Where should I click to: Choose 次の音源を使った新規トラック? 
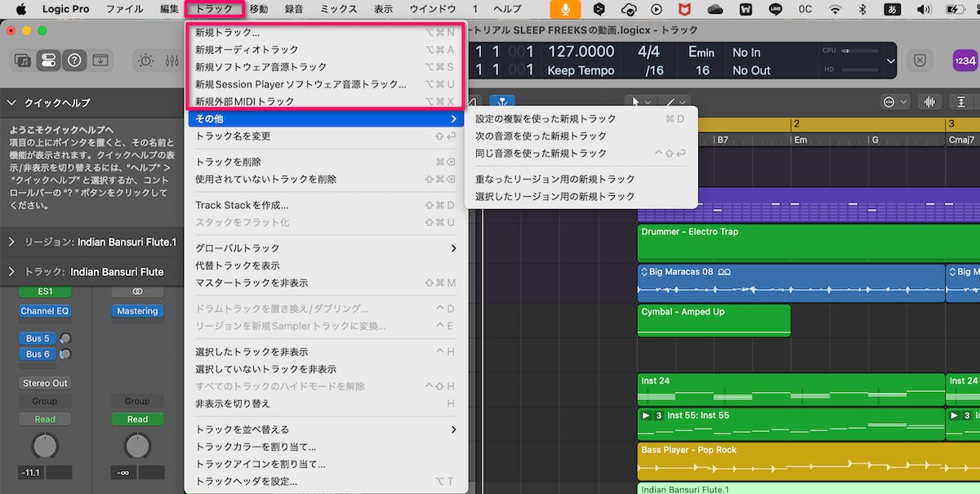(581, 136)
